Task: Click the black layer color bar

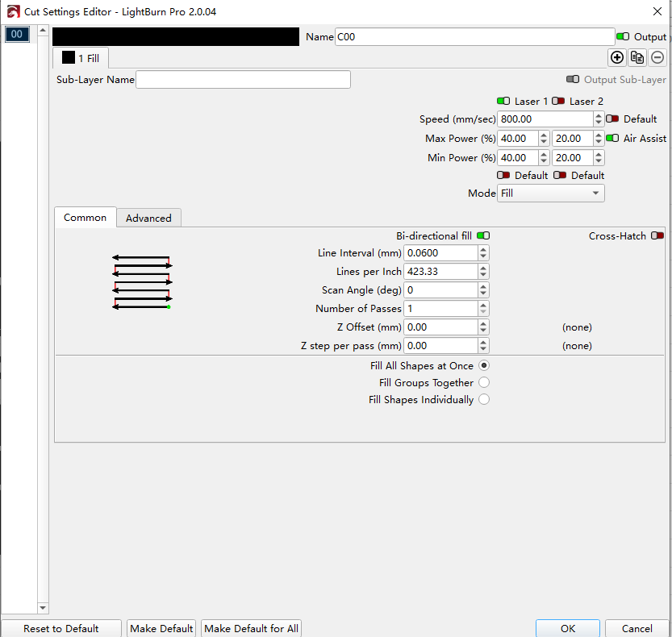Action: tap(175, 36)
